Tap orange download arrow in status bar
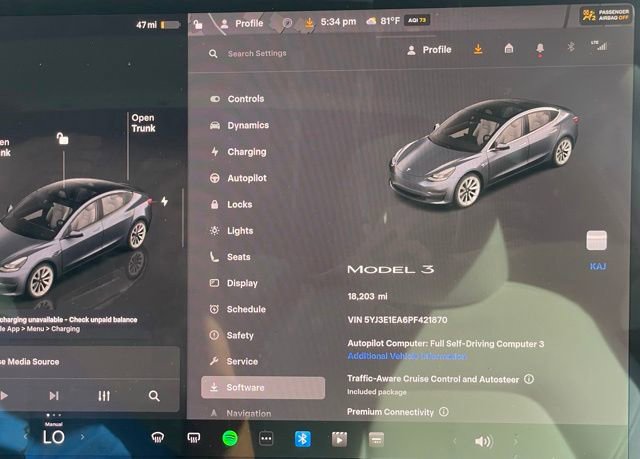 pyautogui.click(x=309, y=23)
